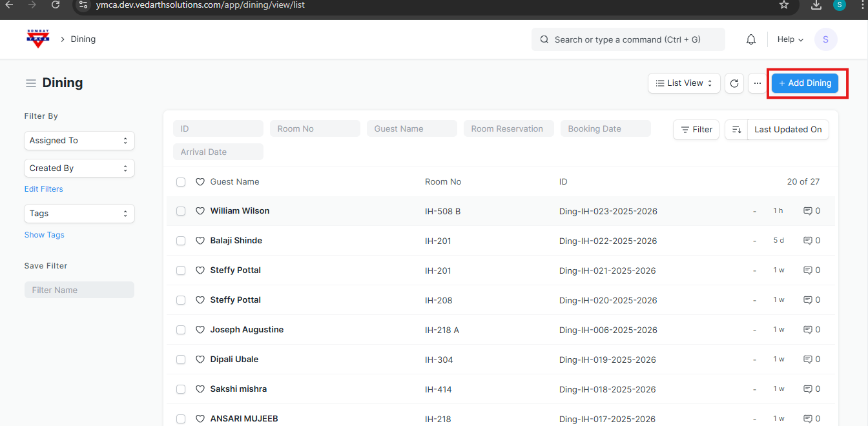Toggle the sidebar hamburger icon
868x426 pixels.
(x=30, y=83)
